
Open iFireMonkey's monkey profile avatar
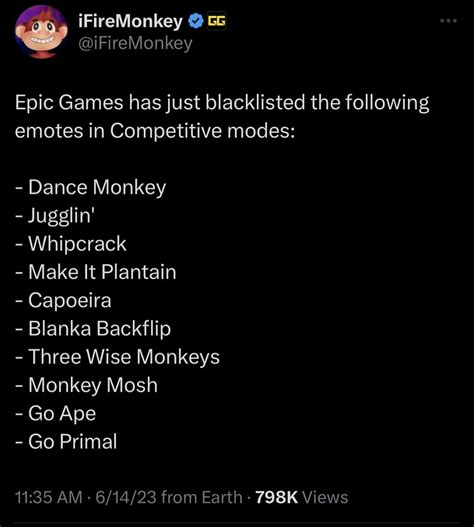(x=41, y=32)
